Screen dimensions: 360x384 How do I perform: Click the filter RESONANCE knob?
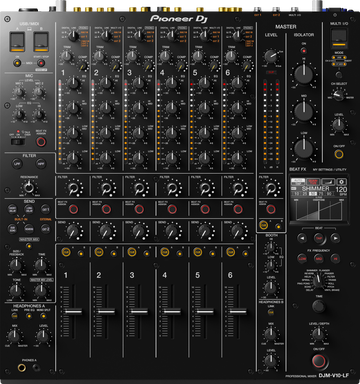pyautogui.click(x=29, y=188)
